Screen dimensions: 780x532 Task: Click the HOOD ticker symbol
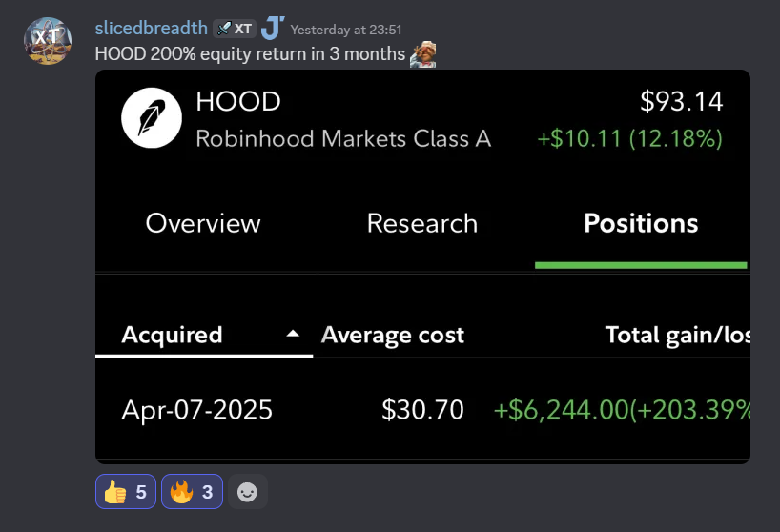tap(238, 101)
